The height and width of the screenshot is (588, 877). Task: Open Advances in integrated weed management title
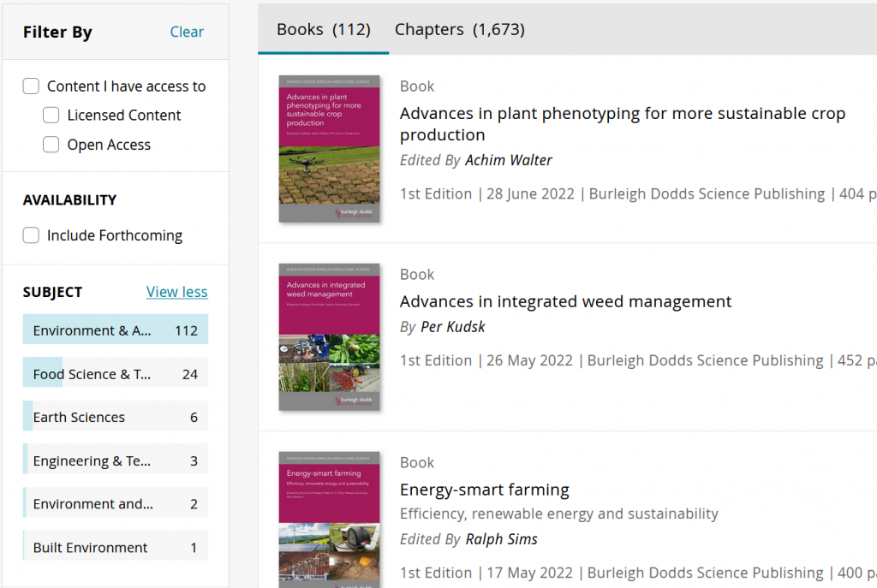tap(565, 302)
